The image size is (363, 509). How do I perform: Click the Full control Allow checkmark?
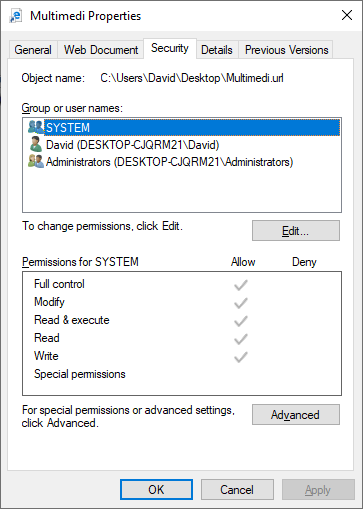240,285
